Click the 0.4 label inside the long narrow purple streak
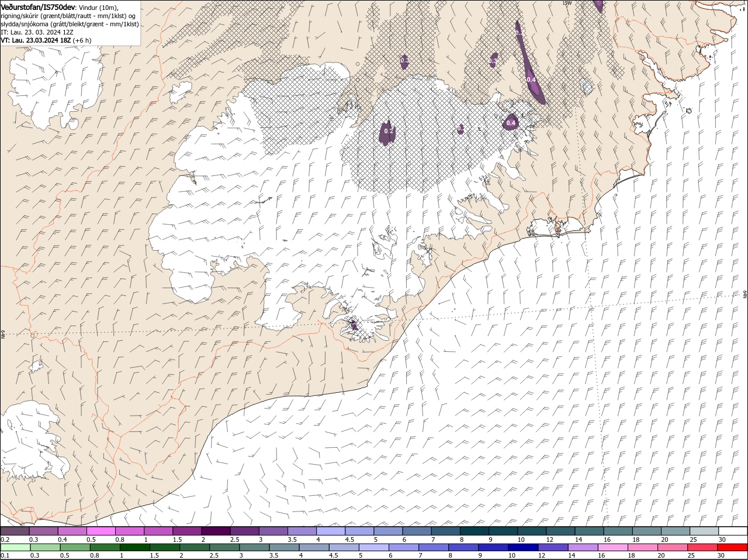This screenshot has width=748, height=560. [x=531, y=79]
